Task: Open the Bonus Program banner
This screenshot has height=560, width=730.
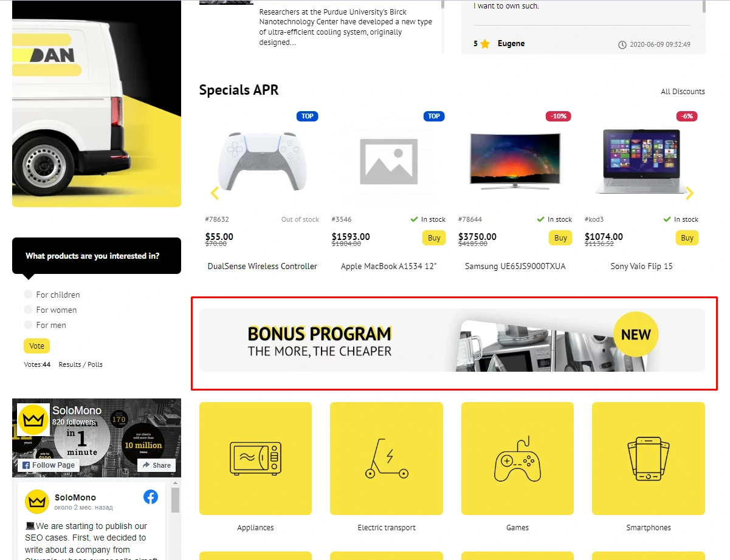Action: (x=452, y=340)
